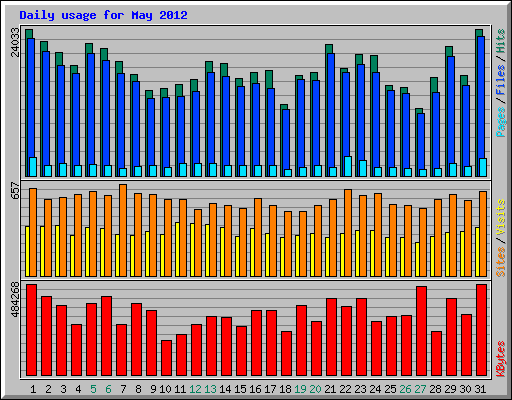Click the red KBytes bar for day 10

coord(166,358)
